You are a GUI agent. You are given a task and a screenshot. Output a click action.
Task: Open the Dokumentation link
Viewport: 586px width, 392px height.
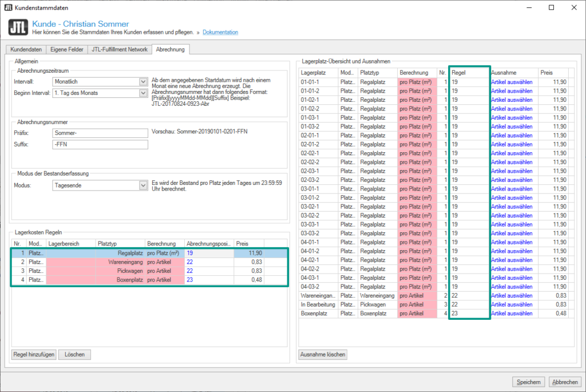coord(220,33)
